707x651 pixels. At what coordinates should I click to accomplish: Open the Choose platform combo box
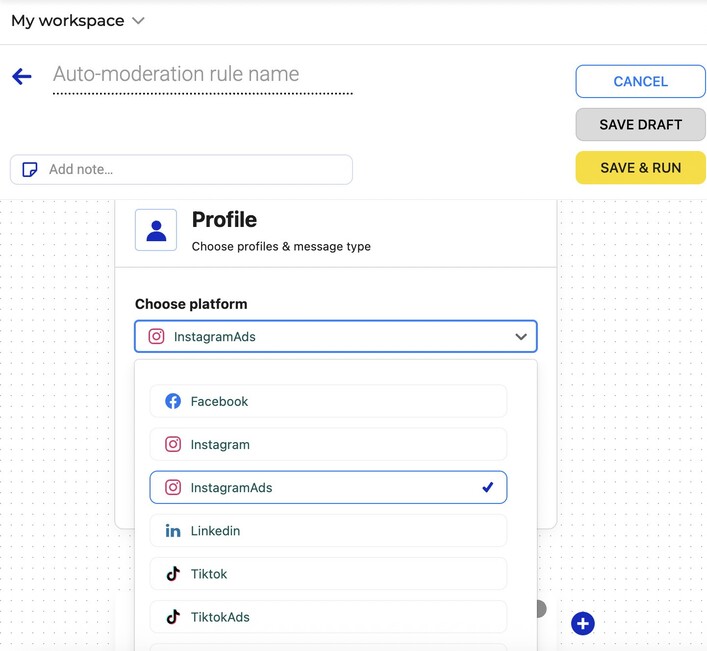tap(335, 336)
